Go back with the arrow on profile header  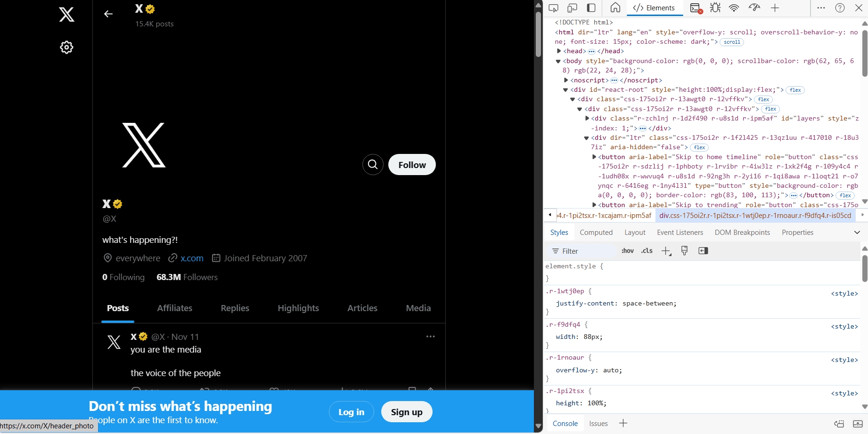coord(108,14)
